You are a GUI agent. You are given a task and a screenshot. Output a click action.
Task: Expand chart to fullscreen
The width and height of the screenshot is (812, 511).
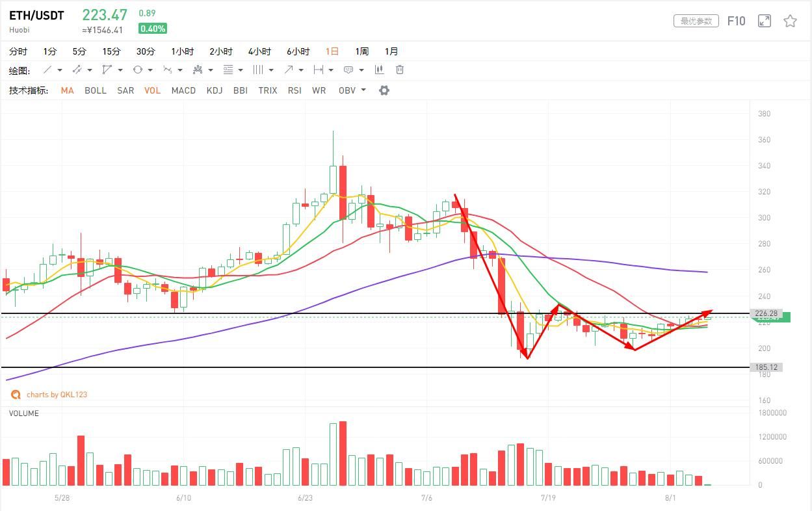(765, 21)
